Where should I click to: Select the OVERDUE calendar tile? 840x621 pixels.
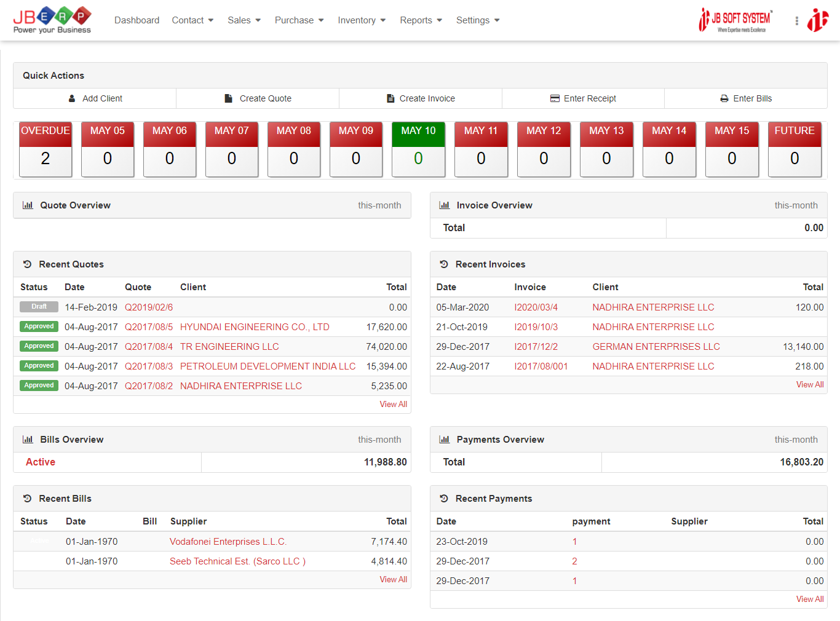click(x=46, y=149)
